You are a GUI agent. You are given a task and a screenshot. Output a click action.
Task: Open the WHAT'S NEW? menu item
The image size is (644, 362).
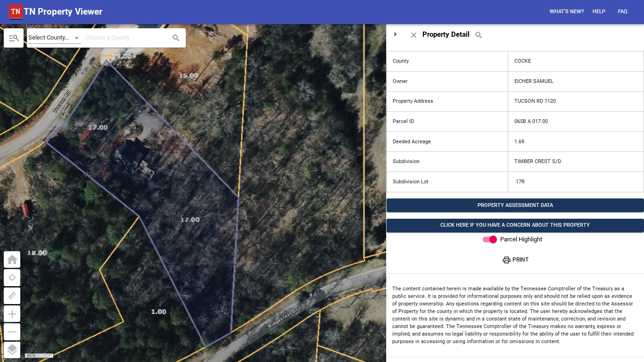566,12
